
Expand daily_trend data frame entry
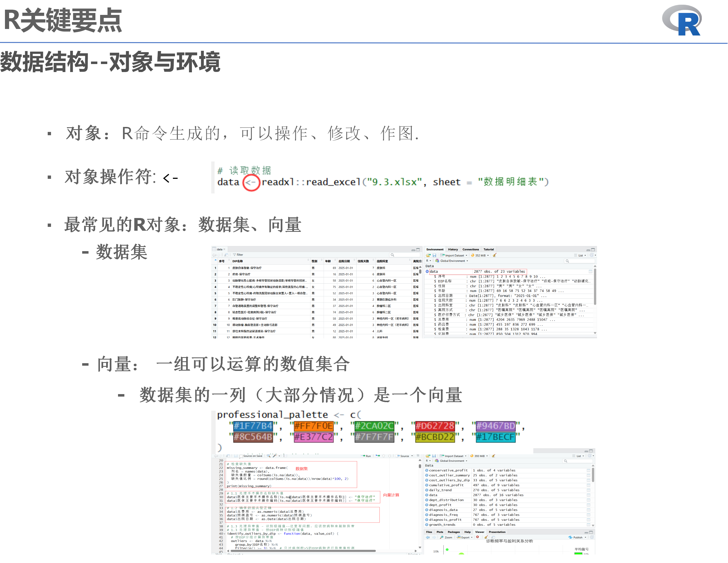[427, 490]
